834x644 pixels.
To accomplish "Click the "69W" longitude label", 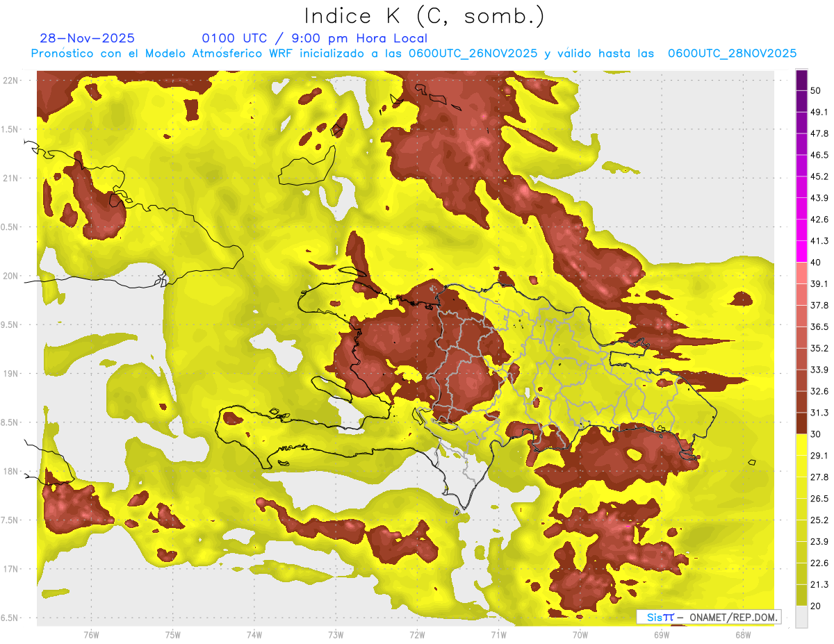I will [662, 634].
